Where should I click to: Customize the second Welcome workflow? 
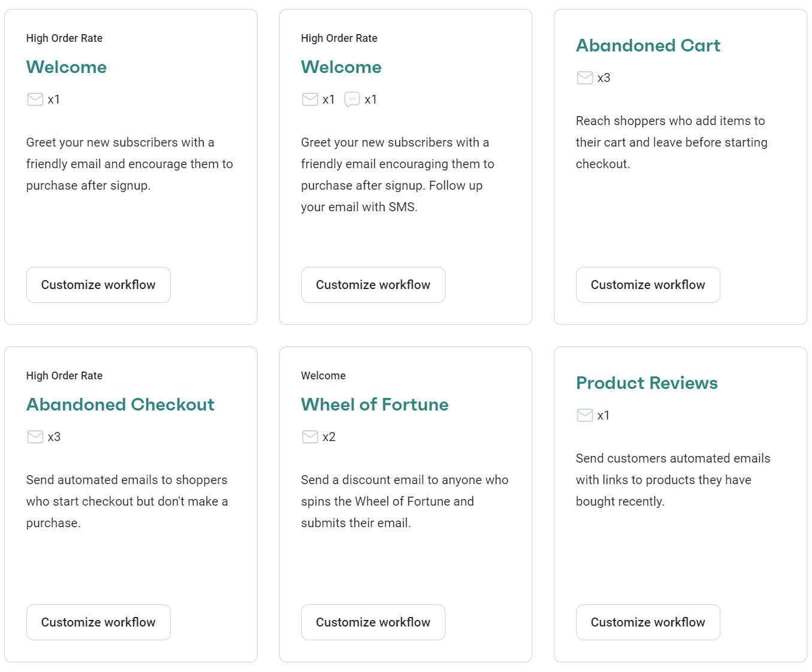tap(372, 285)
